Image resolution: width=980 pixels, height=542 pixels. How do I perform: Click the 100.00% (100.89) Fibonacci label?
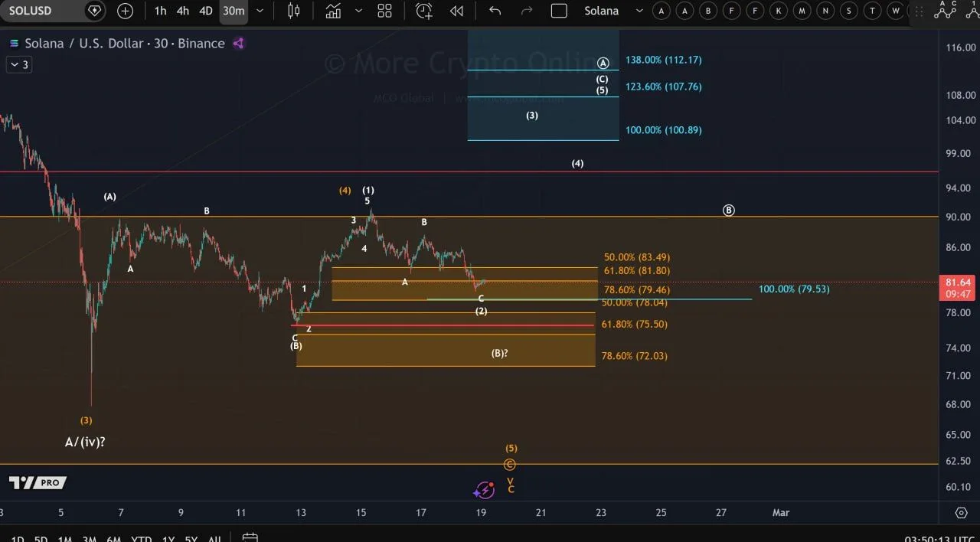point(663,130)
